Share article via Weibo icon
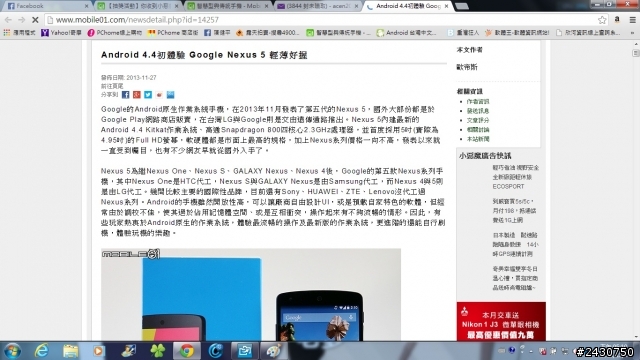The height and width of the screenshot is (360, 640). [x=159, y=95]
